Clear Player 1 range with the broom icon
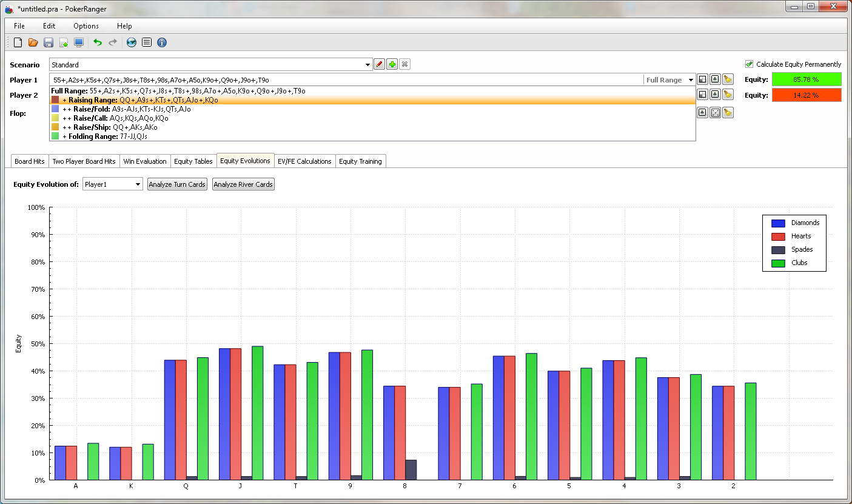Image resolution: width=852 pixels, height=504 pixels. [728, 79]
